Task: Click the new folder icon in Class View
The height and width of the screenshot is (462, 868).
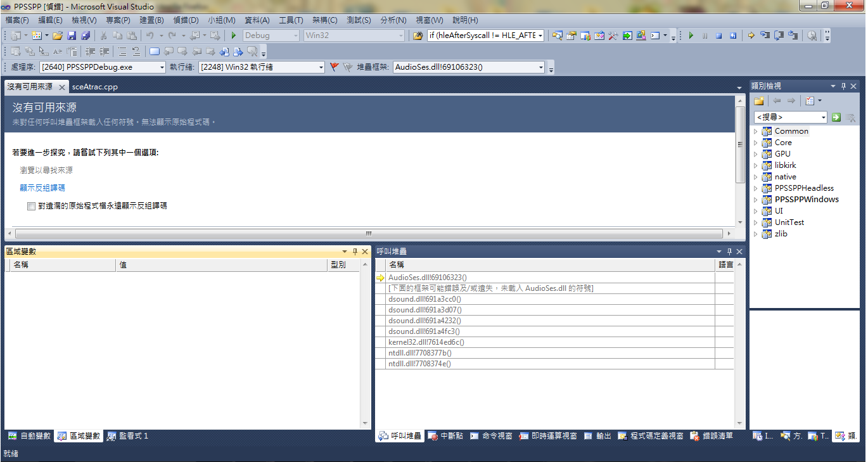Action: point(759,101)
